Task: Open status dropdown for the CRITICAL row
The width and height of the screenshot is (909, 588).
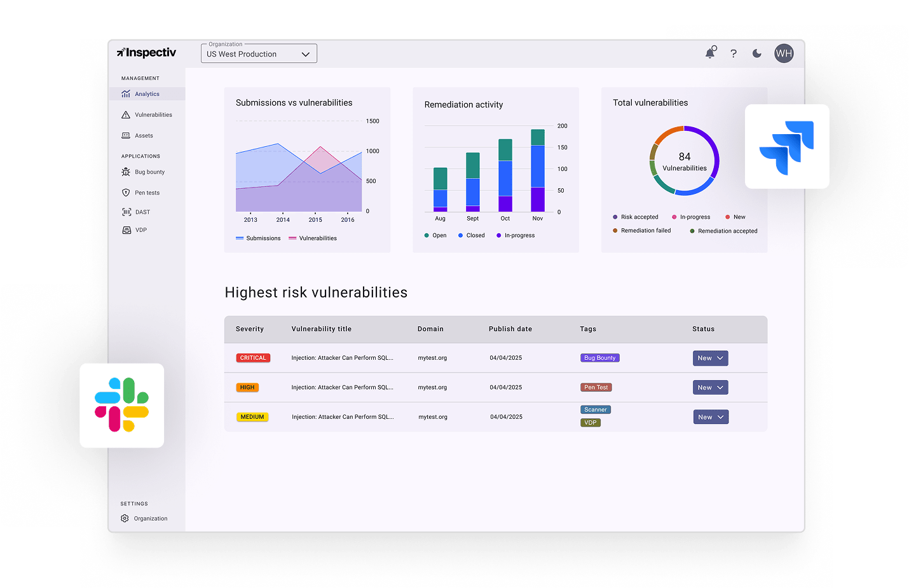Action: tap(710, 358)
